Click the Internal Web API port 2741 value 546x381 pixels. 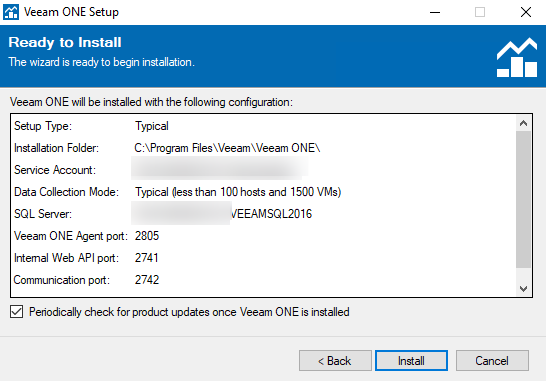(146, 258)
